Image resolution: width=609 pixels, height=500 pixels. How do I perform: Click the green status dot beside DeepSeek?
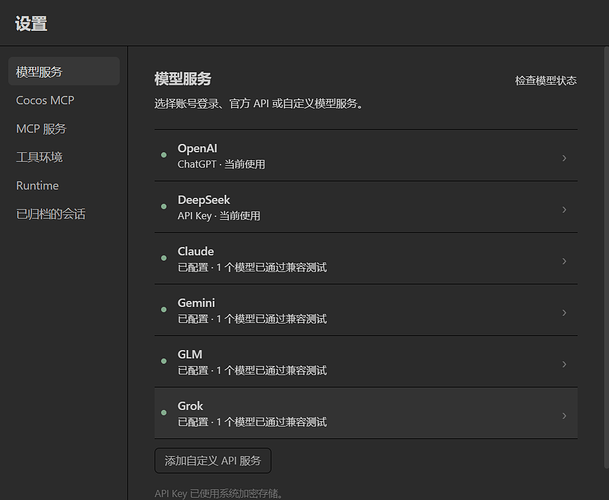point(164,207)
